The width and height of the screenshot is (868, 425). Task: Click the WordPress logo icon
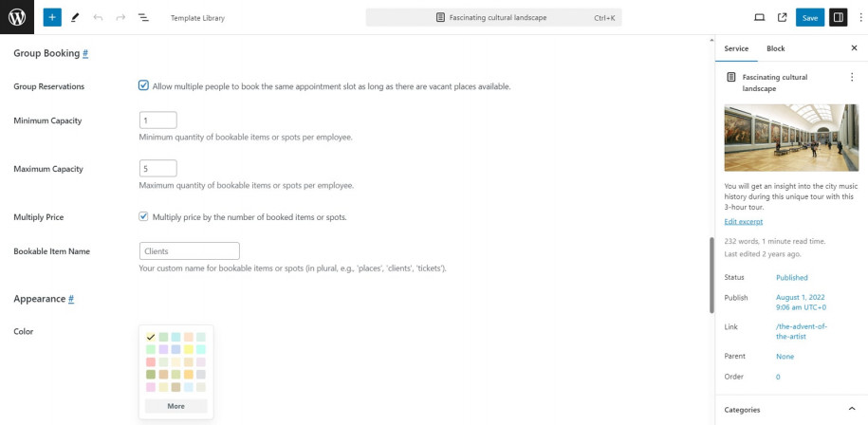point(17,17)
